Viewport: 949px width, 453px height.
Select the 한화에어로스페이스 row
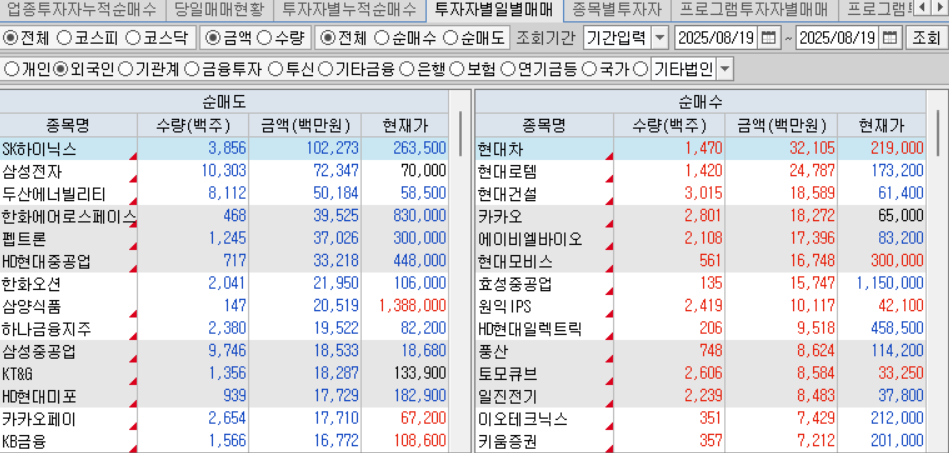(224, 216)
